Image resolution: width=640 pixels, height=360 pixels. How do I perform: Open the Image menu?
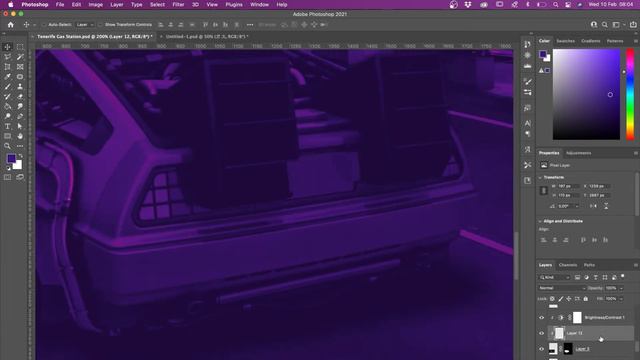[96, 4]
